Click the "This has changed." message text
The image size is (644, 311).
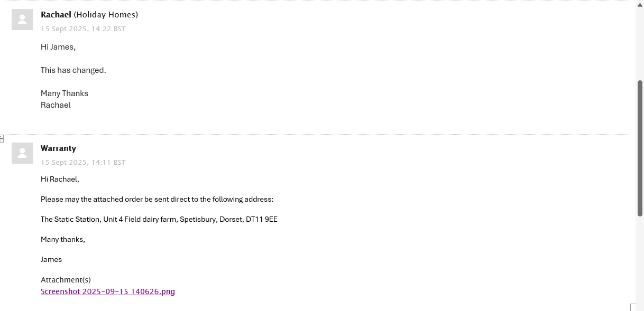click(73, 70)
